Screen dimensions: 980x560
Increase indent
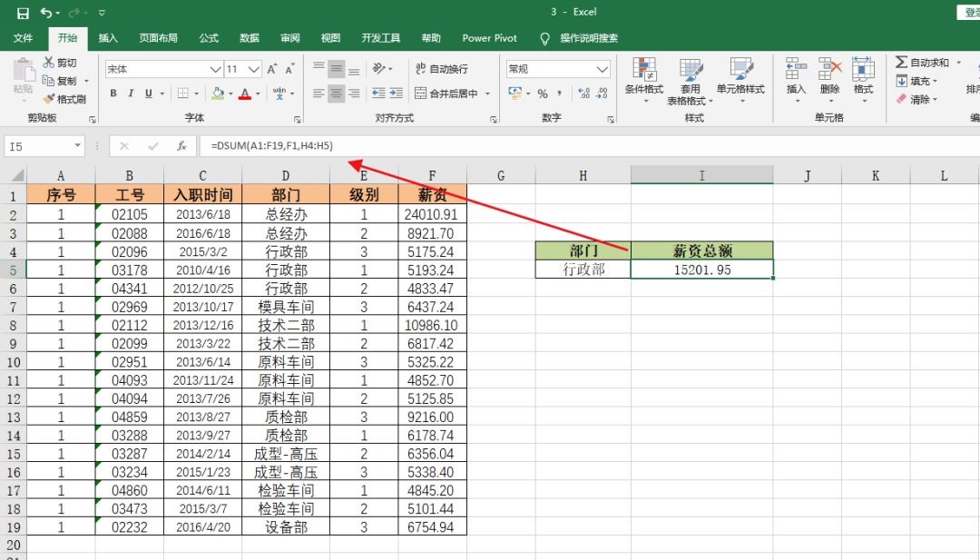click(x=397, y=93)
